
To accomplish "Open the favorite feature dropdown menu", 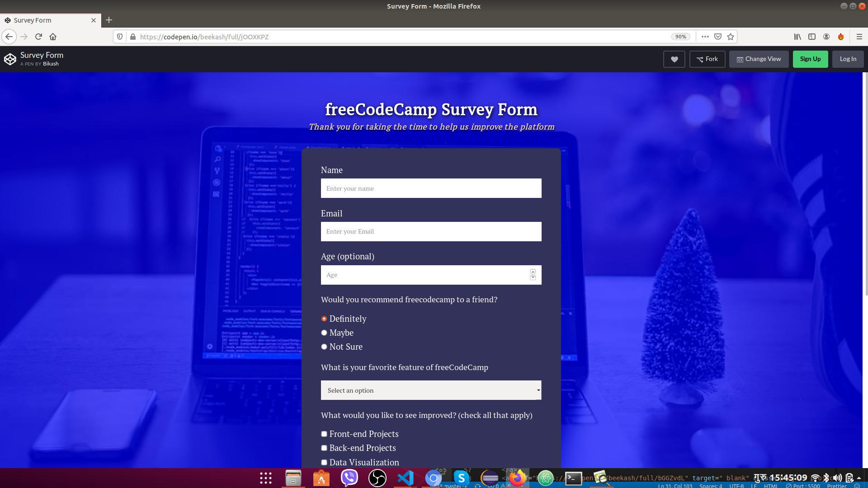I will (x=430, y=389).
